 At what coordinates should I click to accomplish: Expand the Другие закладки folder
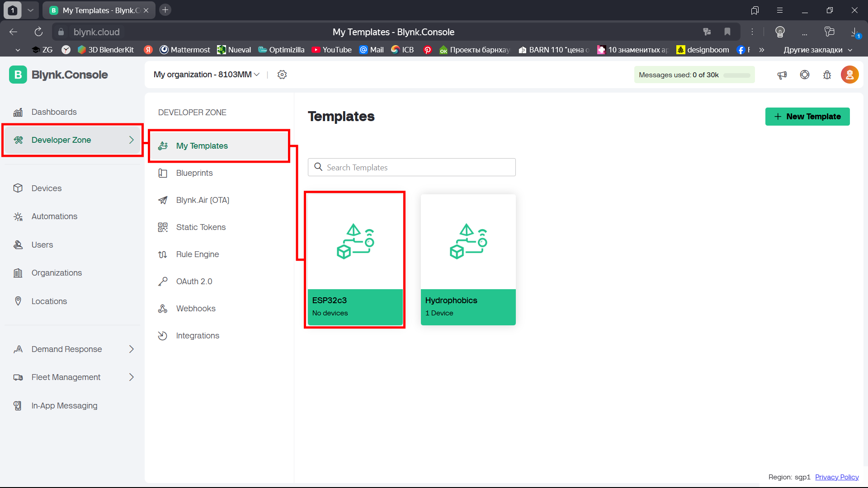click(817, 50)
